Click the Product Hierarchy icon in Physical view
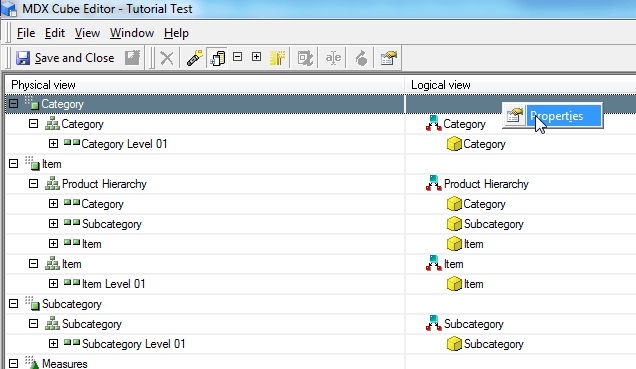 point(52,184)
